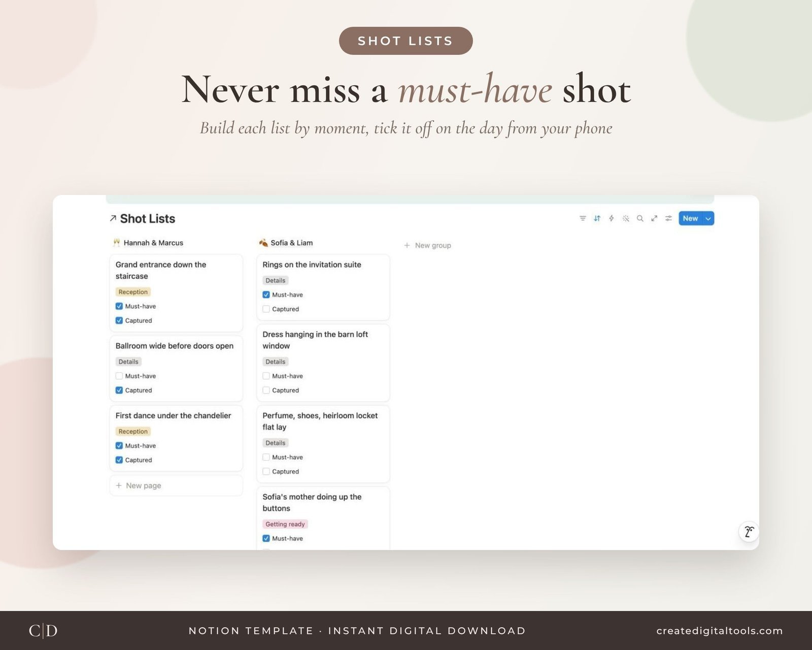Open the Shot Lists database title
The width and height of the screenshot is (812, 650).
coord(148,218)
